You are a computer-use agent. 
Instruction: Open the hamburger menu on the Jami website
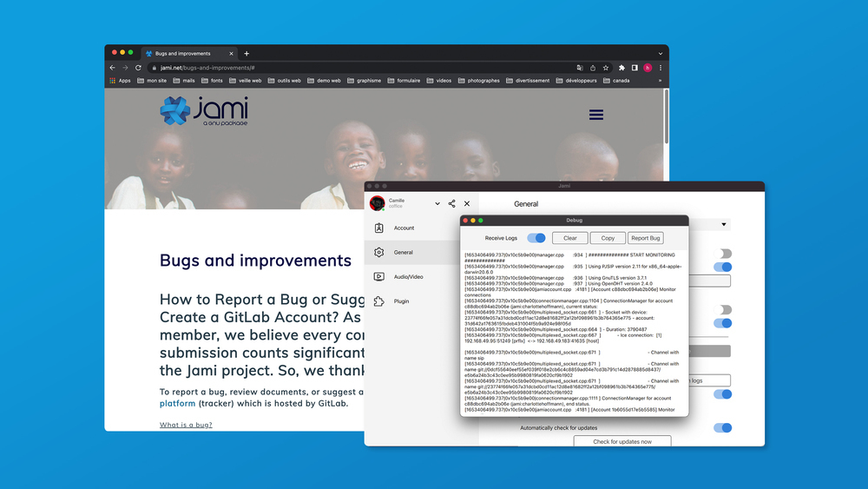pyautogui.click(x=596, y=115)
